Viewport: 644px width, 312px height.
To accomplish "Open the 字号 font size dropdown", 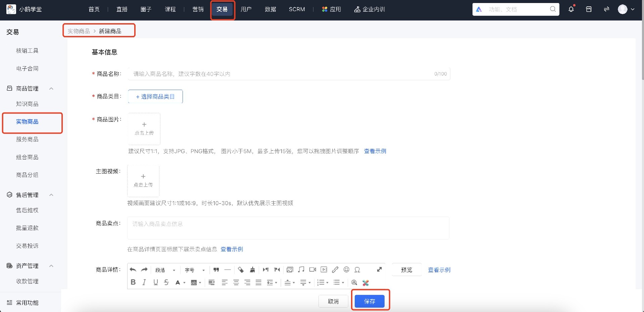I will click(x=195, y=270).
